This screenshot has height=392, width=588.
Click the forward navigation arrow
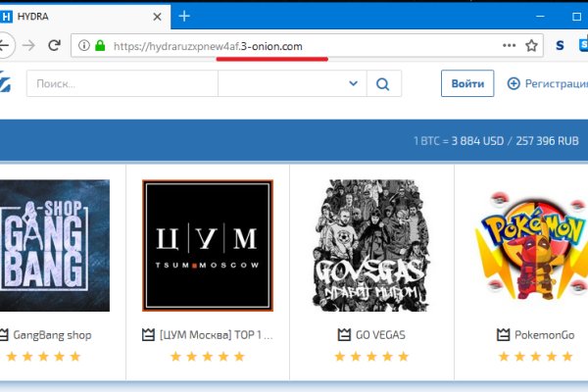point(29,45)
